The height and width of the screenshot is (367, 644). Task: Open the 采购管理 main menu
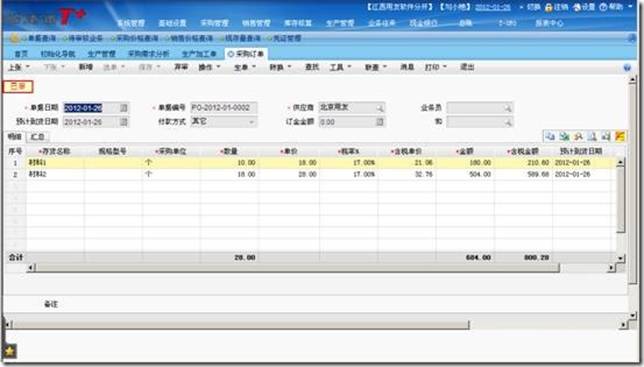(x=214, y=23)
